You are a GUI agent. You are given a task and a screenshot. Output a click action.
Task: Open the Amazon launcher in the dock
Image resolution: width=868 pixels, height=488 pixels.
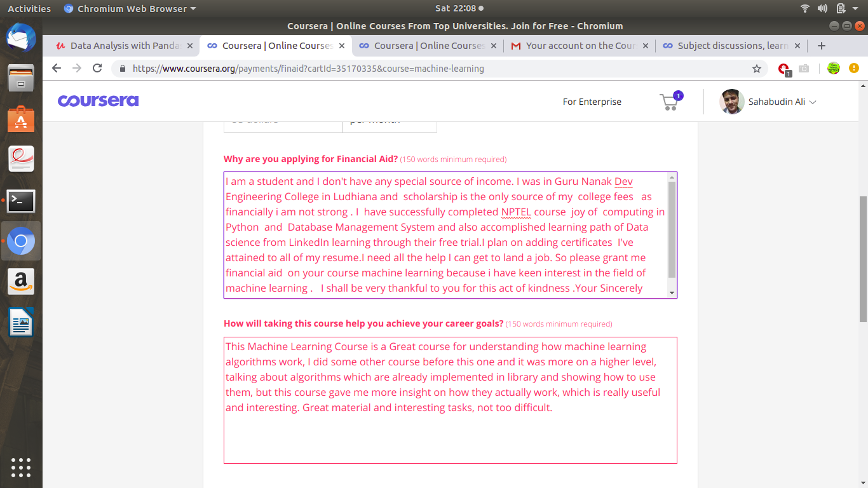pyautogui.click(x=21, y=281)
